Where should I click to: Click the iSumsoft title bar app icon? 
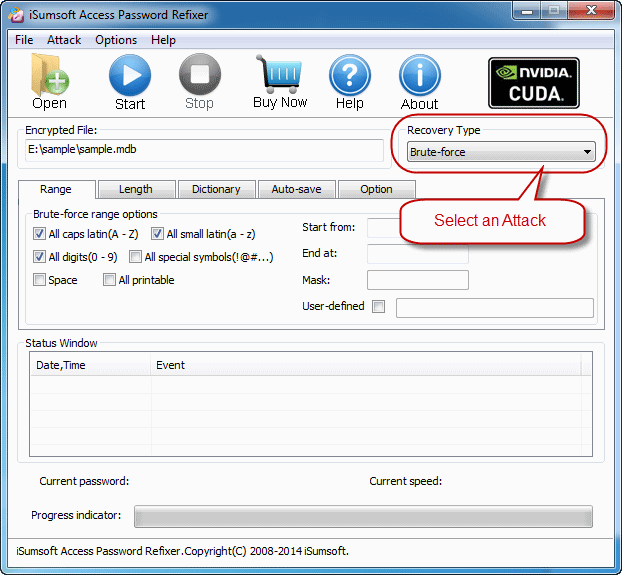click(16, 15)
